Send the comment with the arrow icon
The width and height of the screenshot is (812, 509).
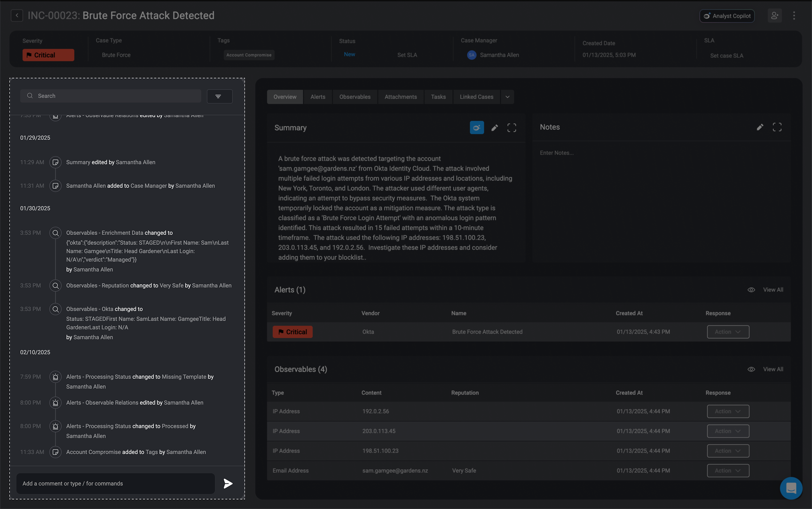pos(228,484)
